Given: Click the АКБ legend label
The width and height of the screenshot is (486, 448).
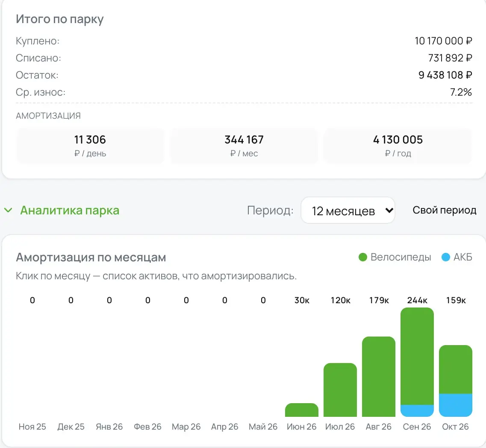Looking at the screenshot, I should pyautogui.click(x=463, y=257).
